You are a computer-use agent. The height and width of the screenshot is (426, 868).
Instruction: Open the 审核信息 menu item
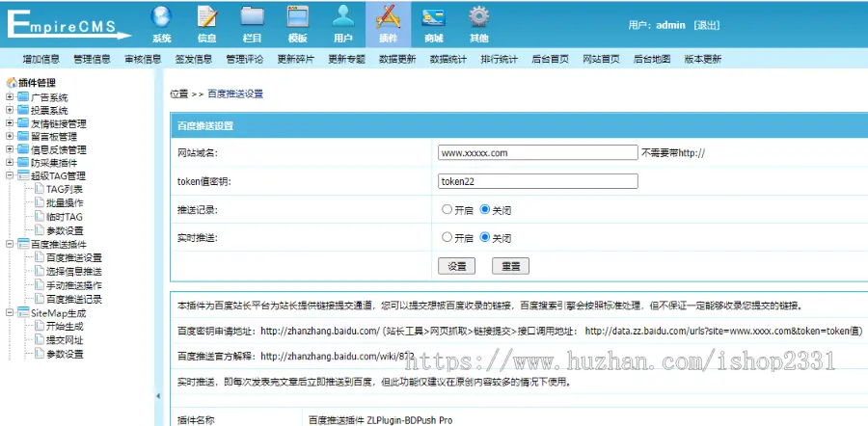click(143, 59)
